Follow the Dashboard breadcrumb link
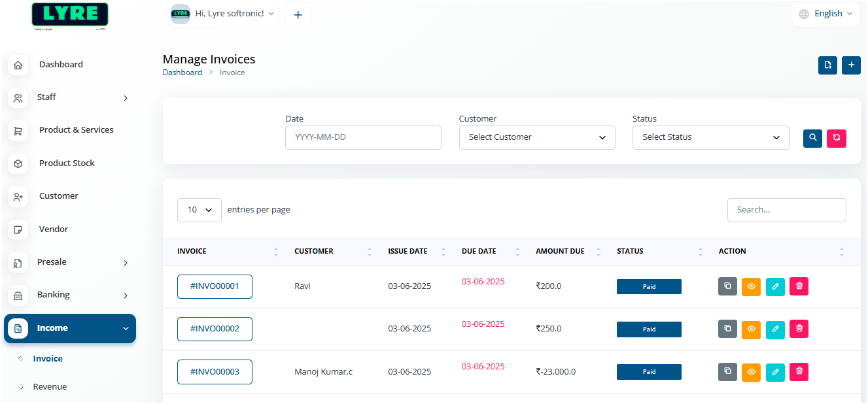The width and height of the screenshot is (868, 404). (x=182, y=72)
